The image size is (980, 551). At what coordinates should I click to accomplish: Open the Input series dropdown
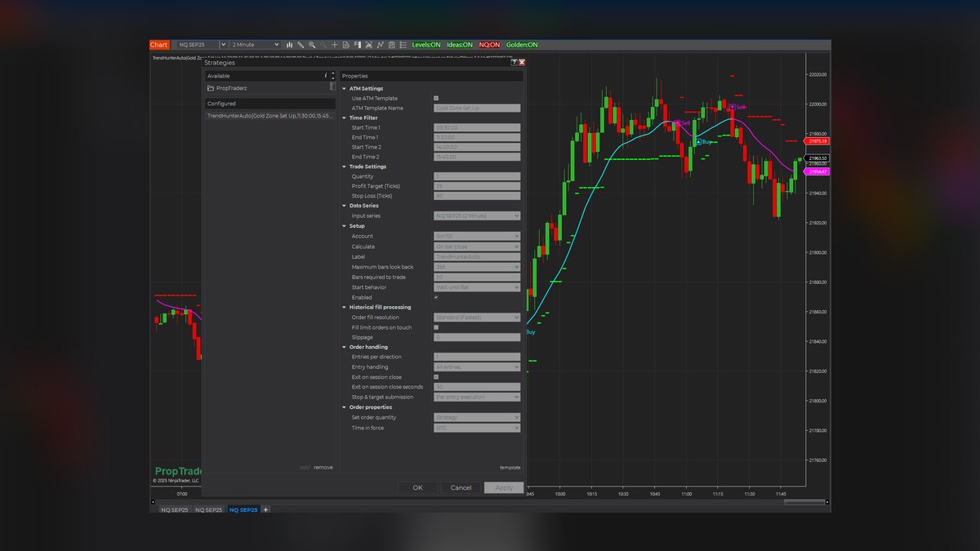click(477, 216)
